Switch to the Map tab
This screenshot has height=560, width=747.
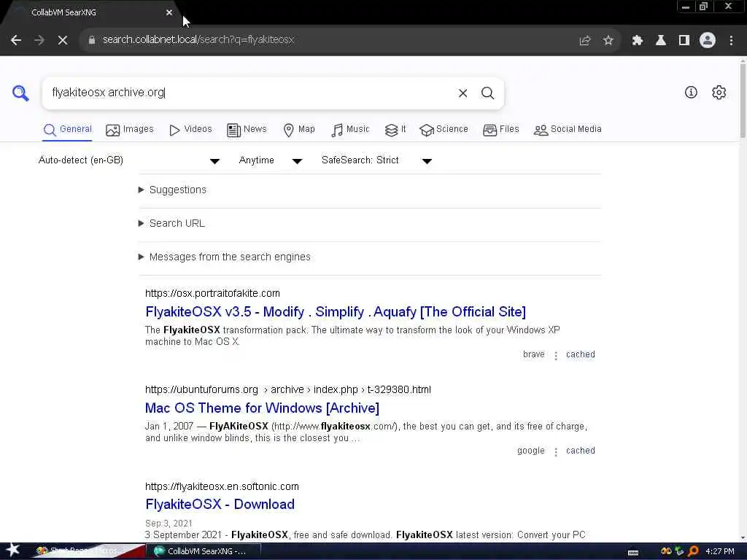click(298, 130)
